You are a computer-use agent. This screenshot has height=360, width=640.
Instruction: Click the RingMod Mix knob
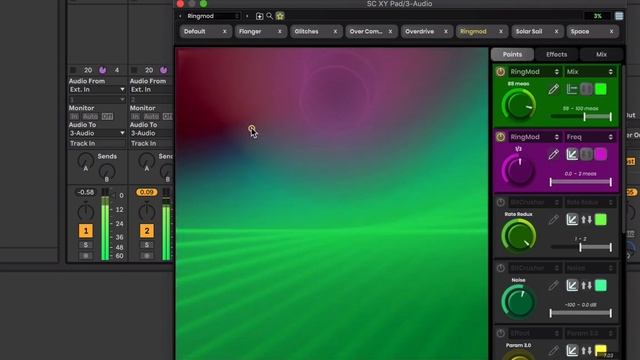point(519,105)
